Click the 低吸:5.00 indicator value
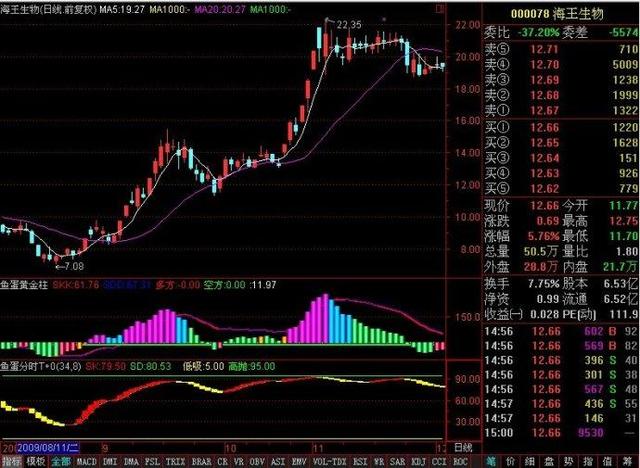Image resolution: width=640 pixels, height=468 pixels. click(x=203, y=366)
